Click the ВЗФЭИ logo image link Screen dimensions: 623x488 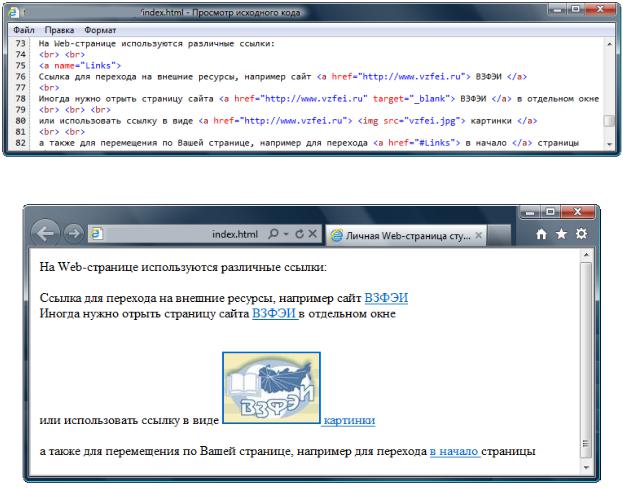(x=271, y=388)
